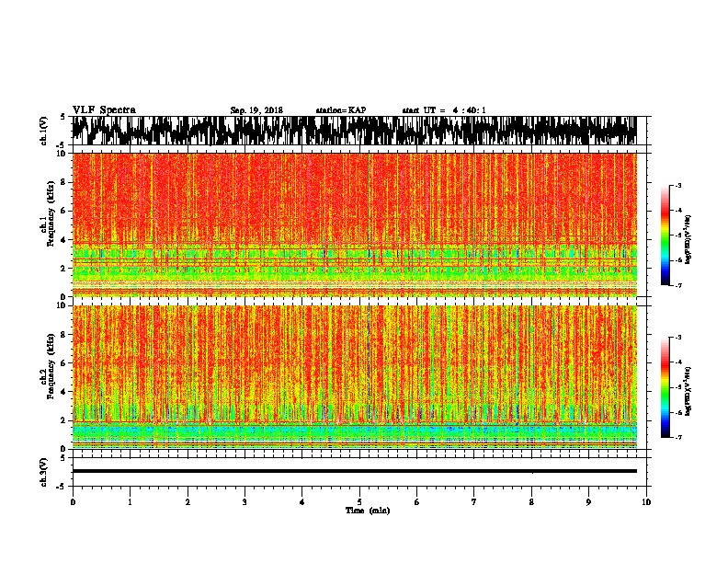Click the ch.2 colorbar log(PSD) unit label
Viewport: 728px width, 563px height.
tap(688, 392)
